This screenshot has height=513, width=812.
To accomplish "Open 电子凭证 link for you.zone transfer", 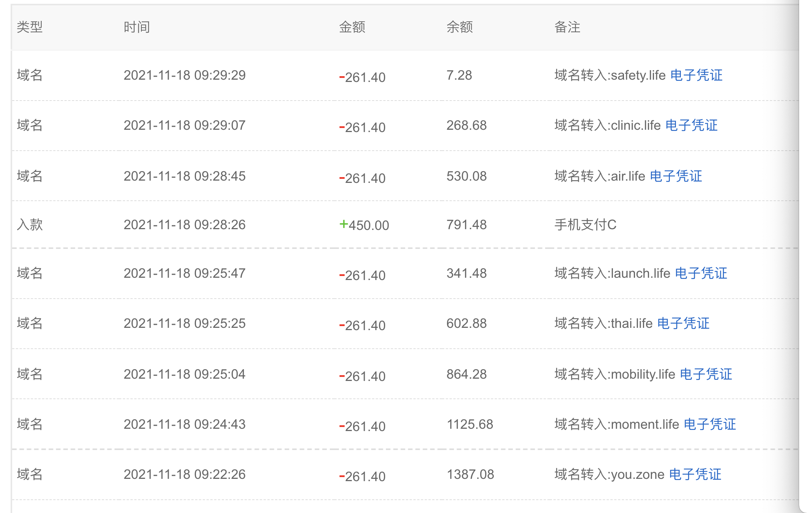I will pos(695,474).
